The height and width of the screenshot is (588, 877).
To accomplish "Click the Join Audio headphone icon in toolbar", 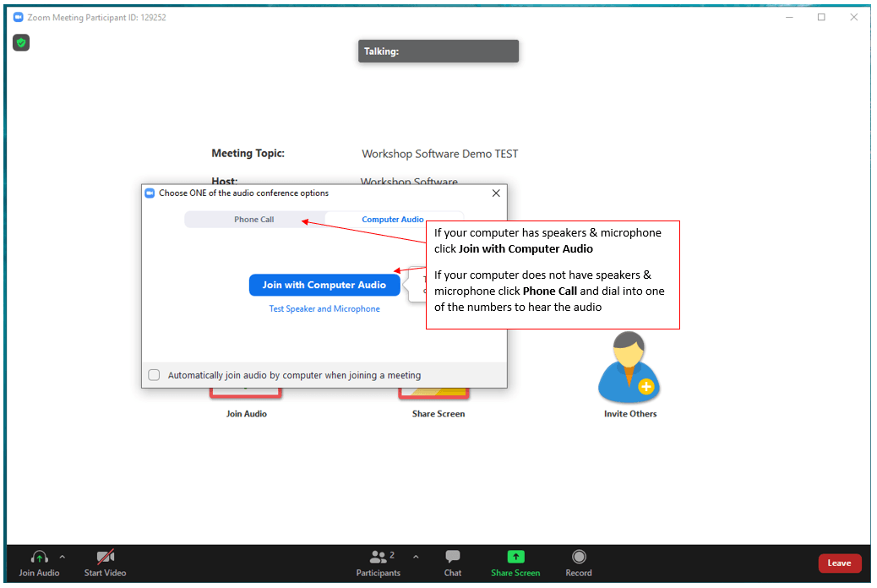I will click(x=39, y=558).
